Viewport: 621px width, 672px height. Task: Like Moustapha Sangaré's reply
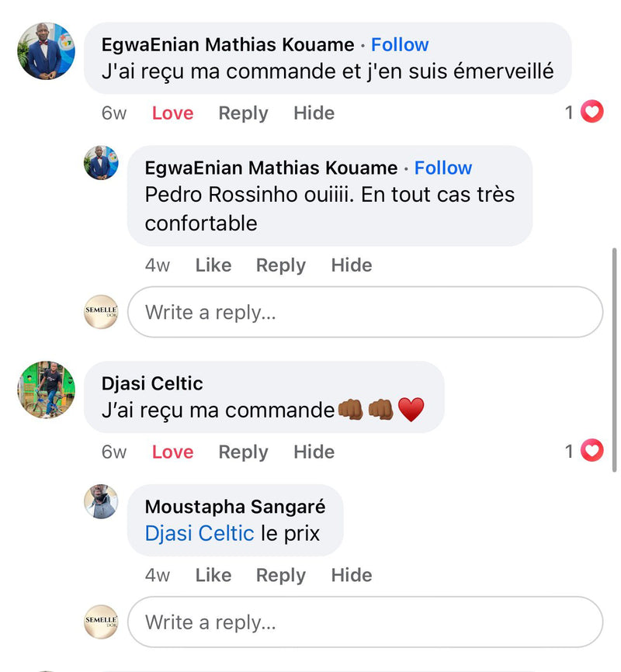pos(213,575)
